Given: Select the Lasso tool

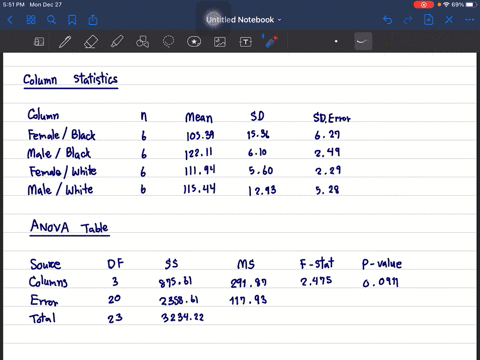Looking at the screenshot, I should point(168,42).
